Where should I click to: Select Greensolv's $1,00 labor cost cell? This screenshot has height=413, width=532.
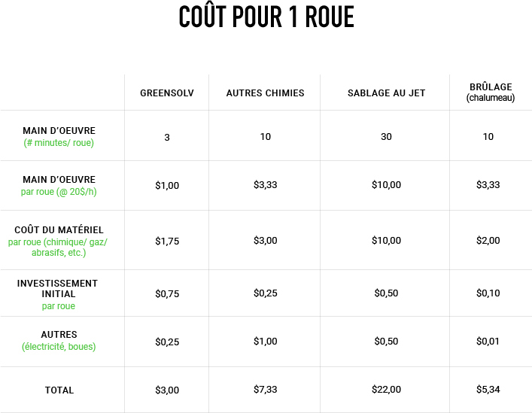click(167, 186)
